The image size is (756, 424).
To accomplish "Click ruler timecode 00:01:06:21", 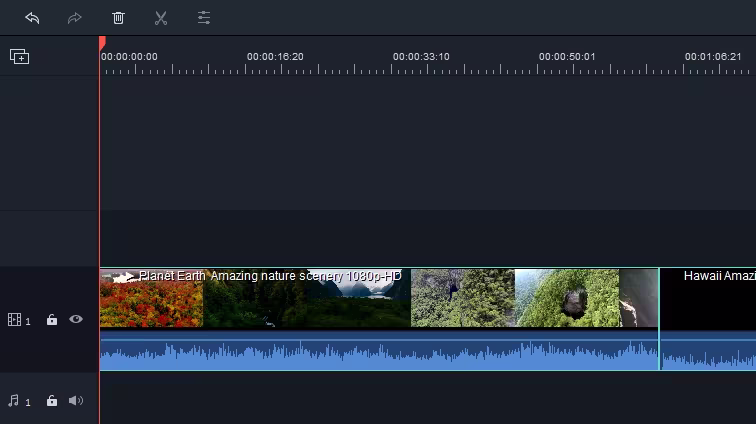I will [x=713, y=56].
